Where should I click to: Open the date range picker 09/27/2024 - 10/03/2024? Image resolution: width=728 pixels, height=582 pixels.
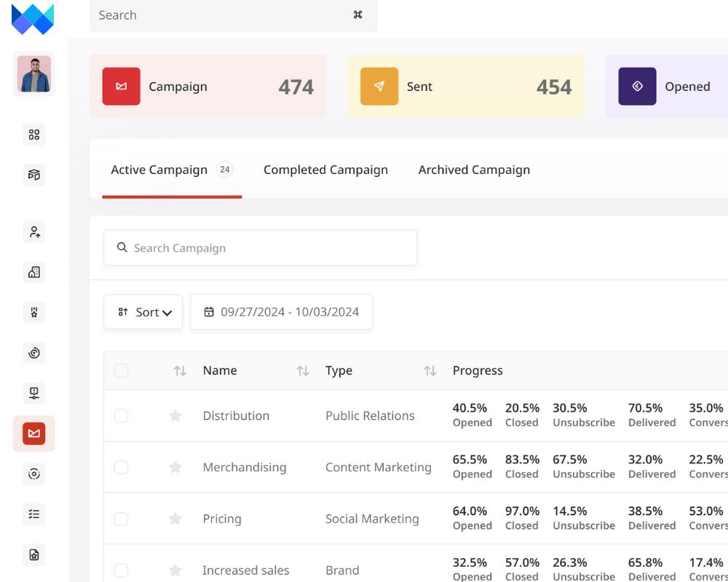pos(282,312)
